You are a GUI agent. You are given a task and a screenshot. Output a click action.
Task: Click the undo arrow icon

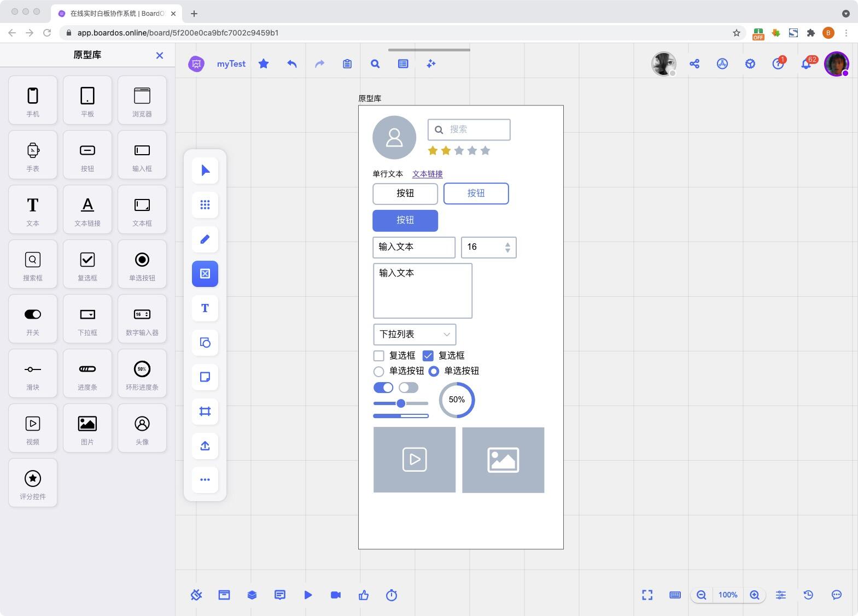pyautogui.click(x=292, y=64)
